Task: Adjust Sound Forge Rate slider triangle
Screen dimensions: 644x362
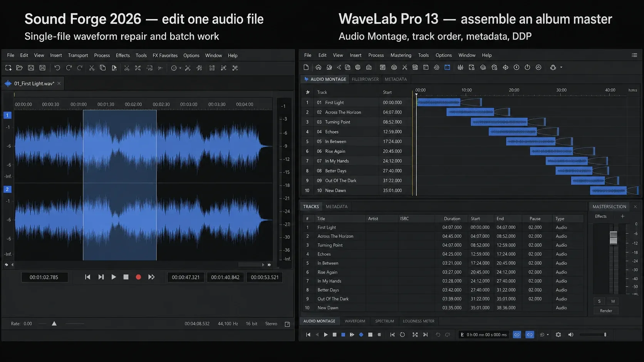Action: point(54,324)
